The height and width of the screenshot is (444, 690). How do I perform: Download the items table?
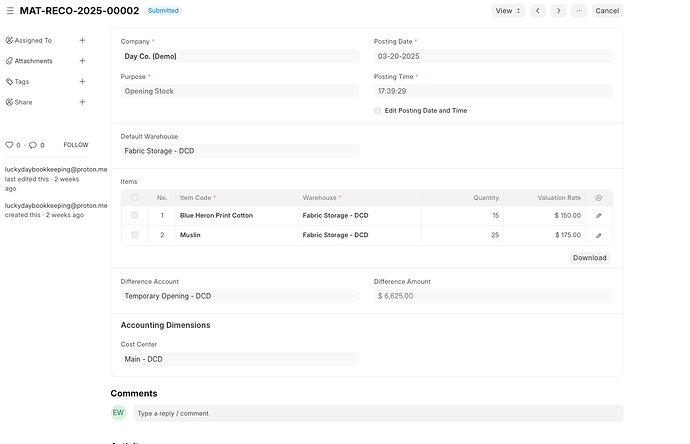[x=590, y=257]
